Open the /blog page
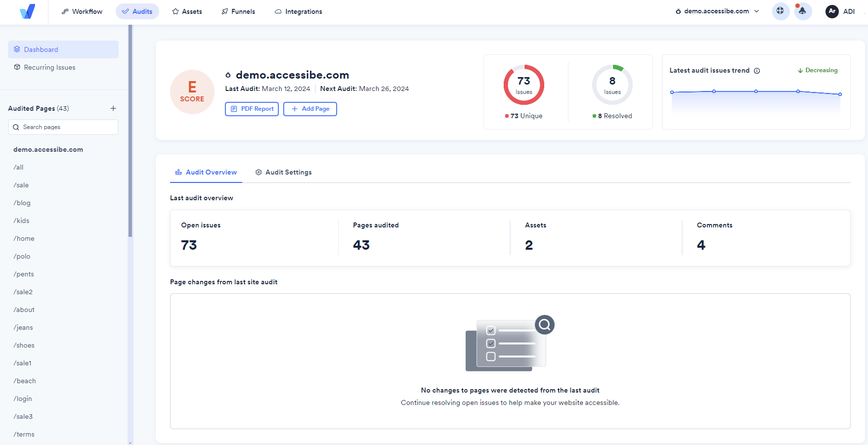The height and width of the screenshot is (445, 868). click(x=22, y=203)
